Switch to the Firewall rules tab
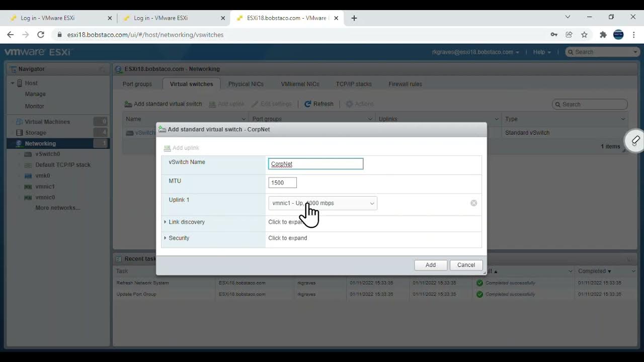 tap(406, 84)
